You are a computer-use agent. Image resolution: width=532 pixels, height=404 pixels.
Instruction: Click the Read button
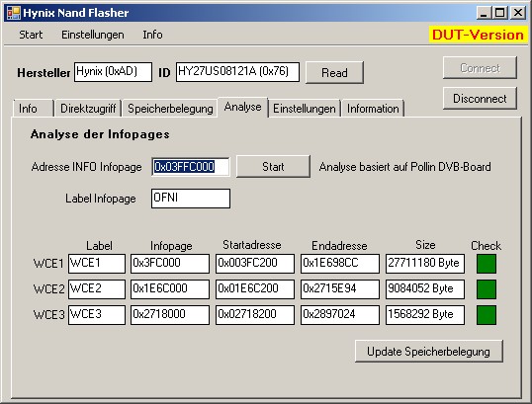point(334,72)
